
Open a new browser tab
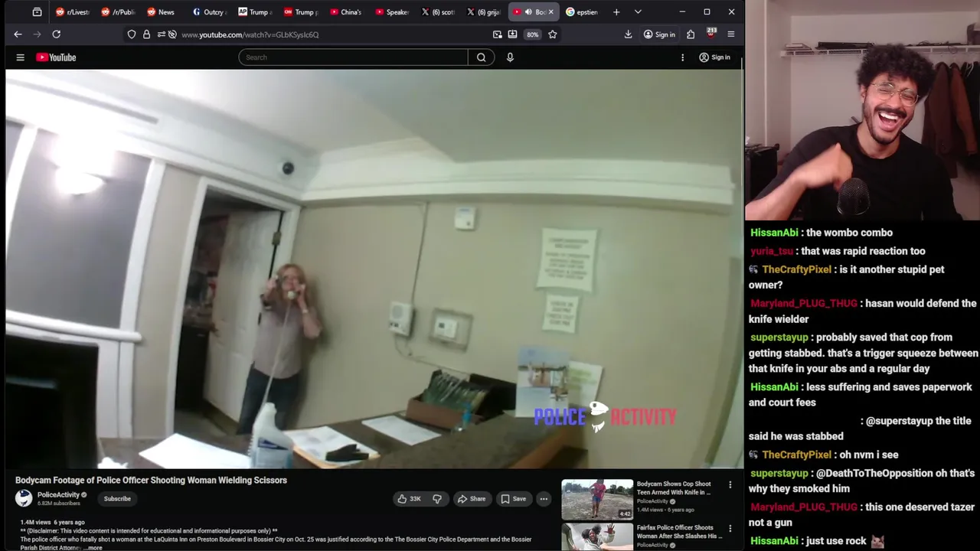[616, 12]
